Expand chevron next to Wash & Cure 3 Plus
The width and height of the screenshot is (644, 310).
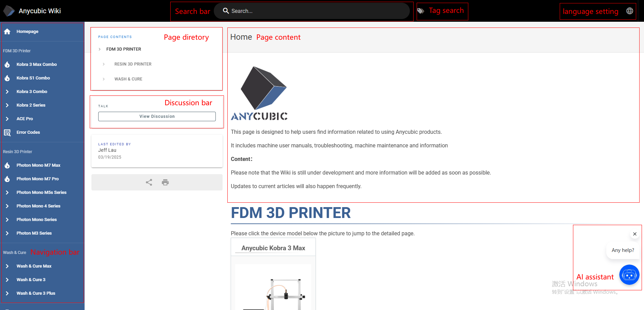7,293
